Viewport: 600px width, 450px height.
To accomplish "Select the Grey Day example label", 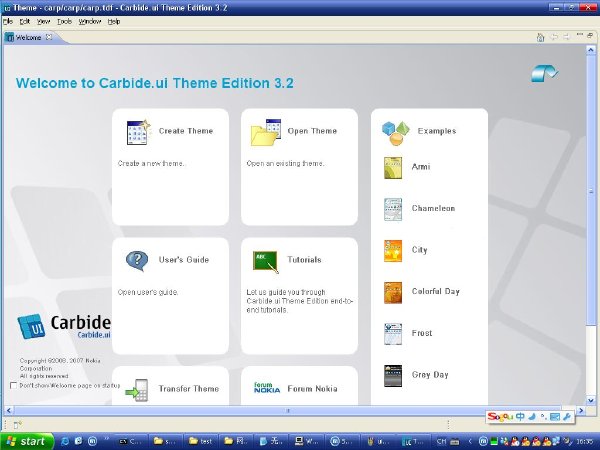I will click(430, 375).
